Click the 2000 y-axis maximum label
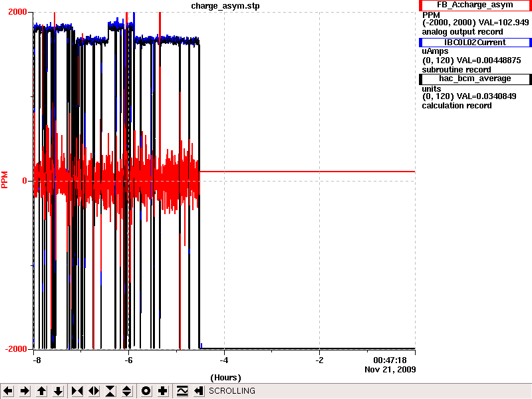The image size is (532, 399). pos(17,12)
